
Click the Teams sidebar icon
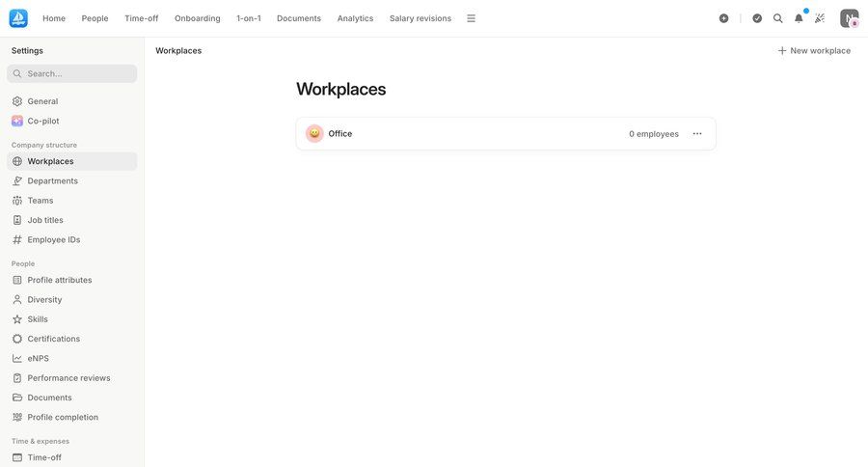coord(17,201)
